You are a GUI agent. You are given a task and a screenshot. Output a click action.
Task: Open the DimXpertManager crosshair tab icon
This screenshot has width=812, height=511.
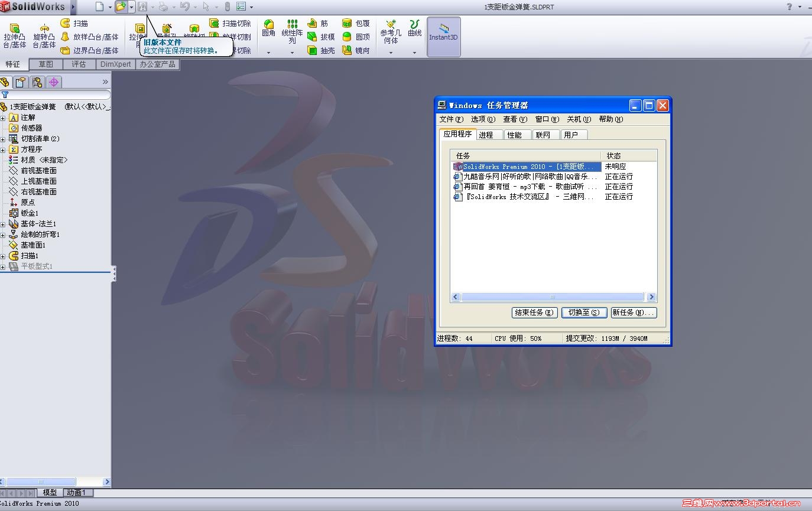coord(54,82)
